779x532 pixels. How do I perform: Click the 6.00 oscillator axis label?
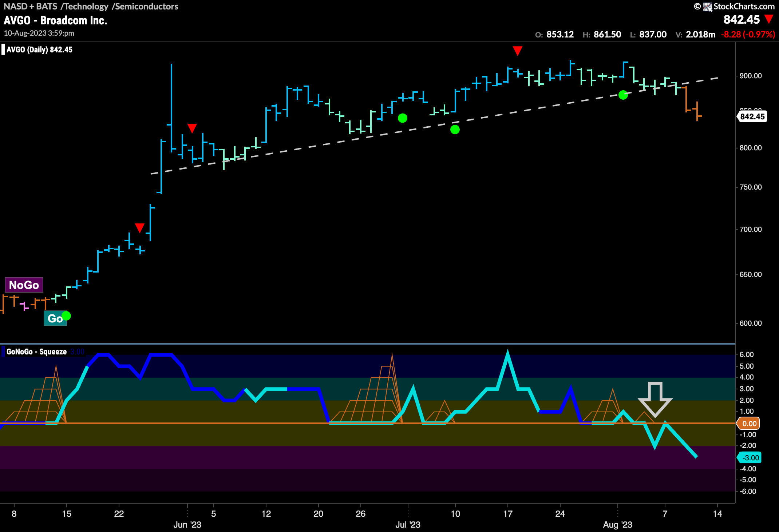747,354
